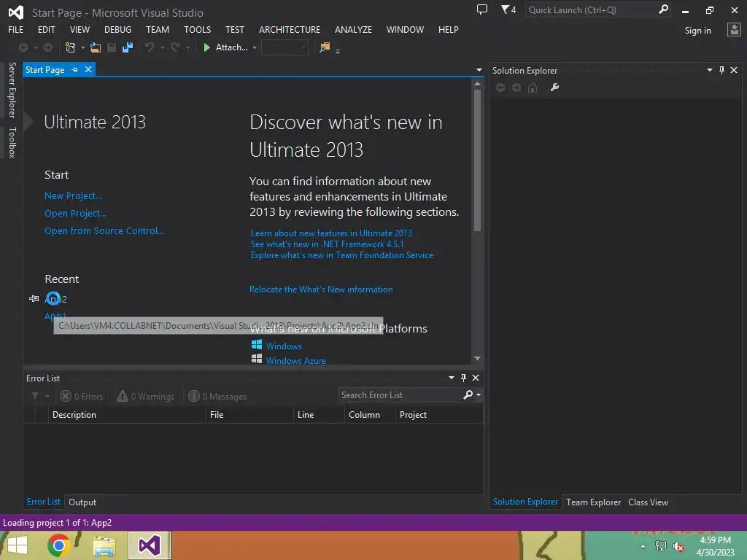Click the Sign in link
This screenshot has height=560, width=747.
tap(698, 31)
